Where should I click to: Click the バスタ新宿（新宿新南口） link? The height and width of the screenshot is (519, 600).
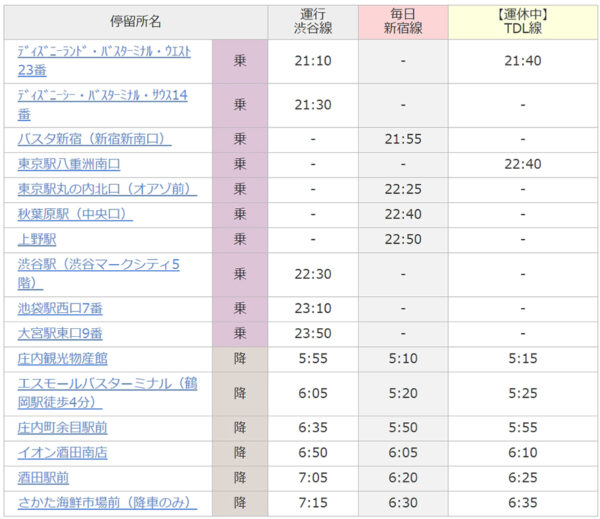pos(91,139)
